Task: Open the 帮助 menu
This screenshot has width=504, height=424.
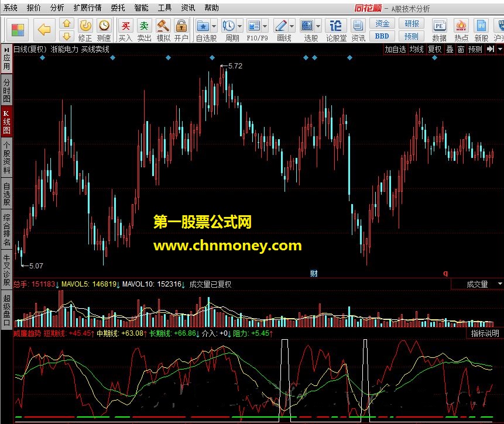Action: (x=211, y=8)
